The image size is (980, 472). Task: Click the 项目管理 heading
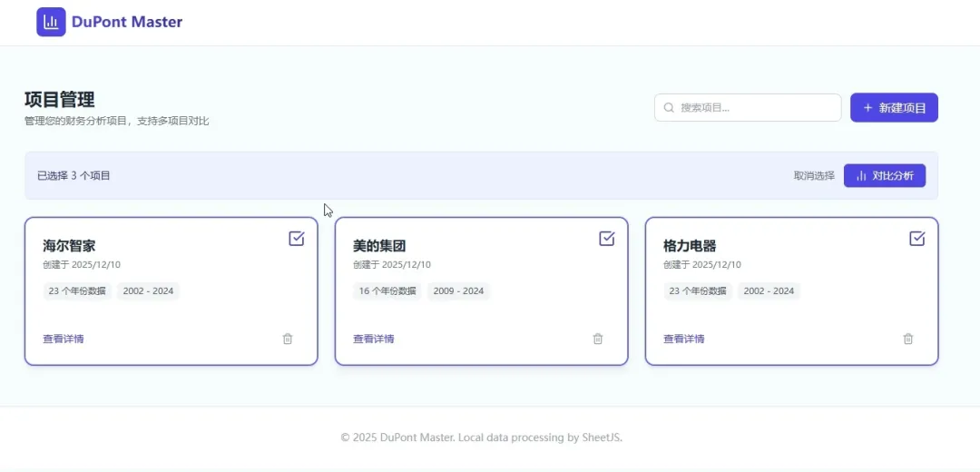coord(60,100)
